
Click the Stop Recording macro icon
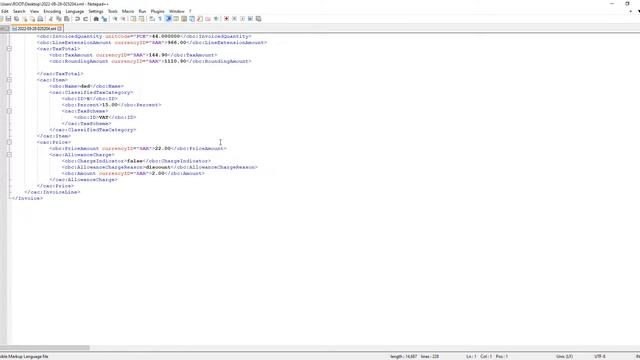235,19
